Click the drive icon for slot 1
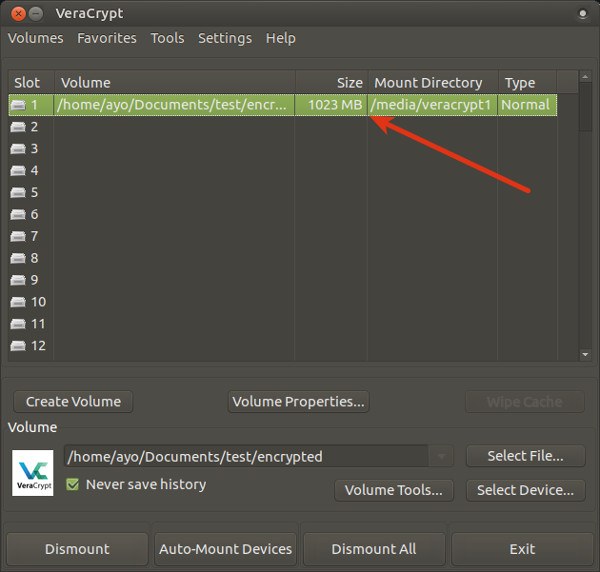 pyautogui.click(x=18, y=105)
